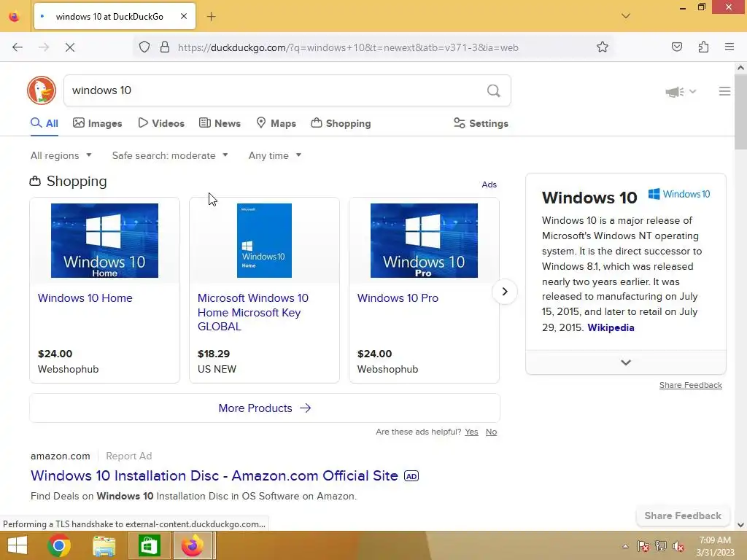This screenshot has width=747, height=560.
Task: Click the scrollbar down arrow
Action: [x=740, y=525]
